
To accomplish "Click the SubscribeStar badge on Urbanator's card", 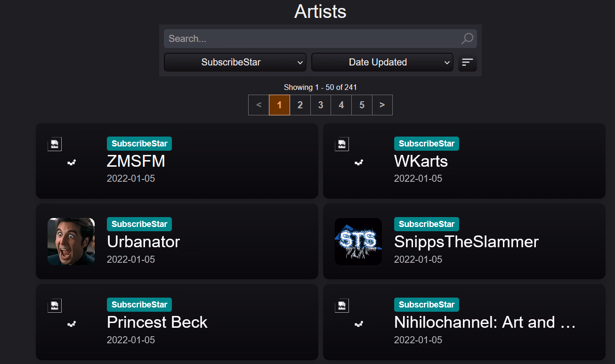I will pos(139,224).
